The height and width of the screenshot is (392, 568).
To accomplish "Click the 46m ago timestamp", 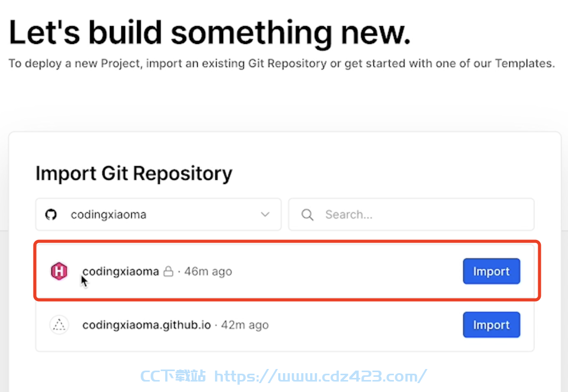I will pyautogui.click(x=208, y=271).
